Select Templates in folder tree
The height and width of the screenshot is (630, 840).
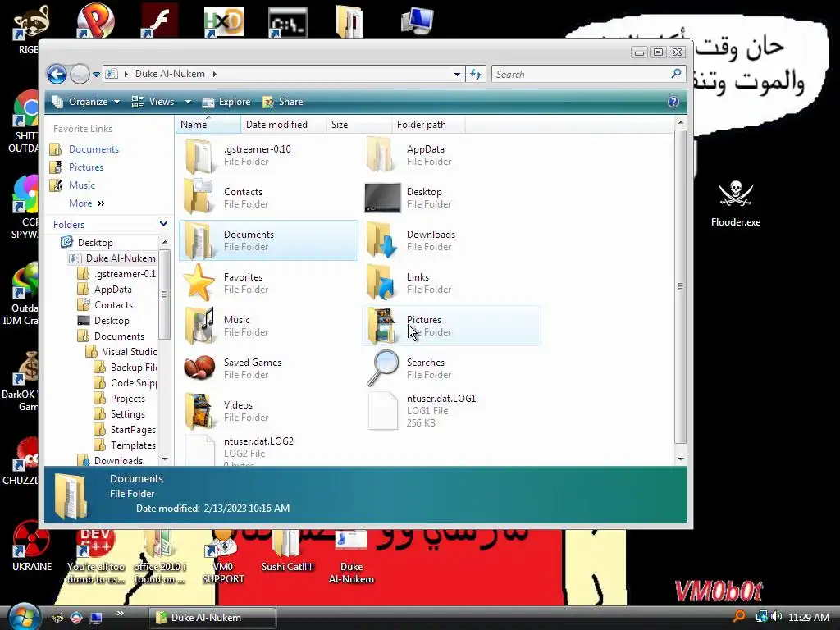point(133,445)
